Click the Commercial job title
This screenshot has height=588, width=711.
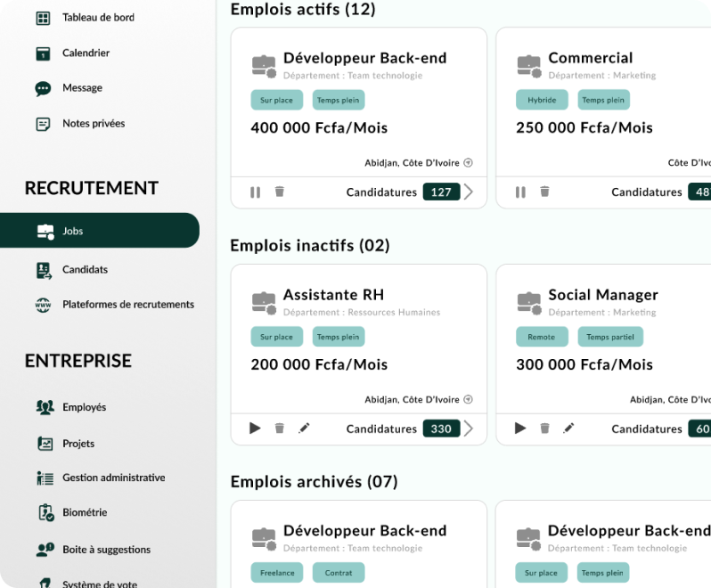(591, 58)
